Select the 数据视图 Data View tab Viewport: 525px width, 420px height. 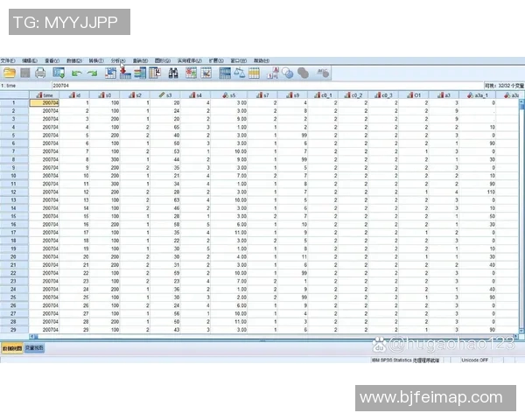[10, 348]
